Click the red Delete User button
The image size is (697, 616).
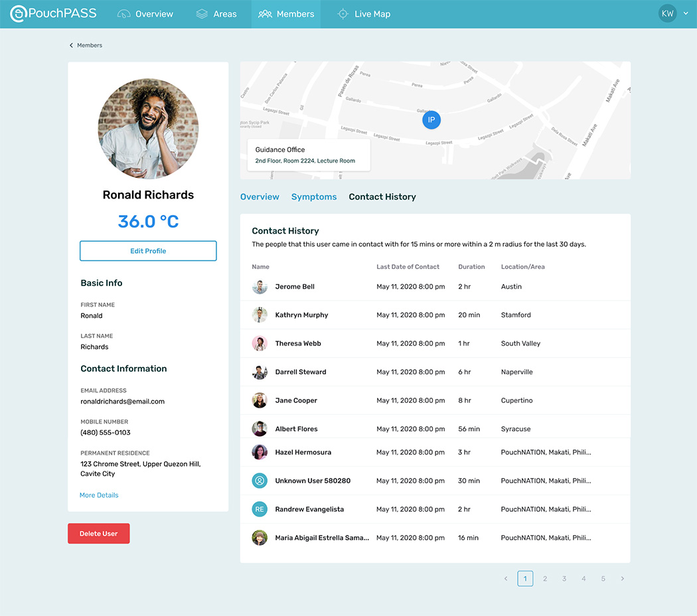pyautogui.click(x=99, y=534)
